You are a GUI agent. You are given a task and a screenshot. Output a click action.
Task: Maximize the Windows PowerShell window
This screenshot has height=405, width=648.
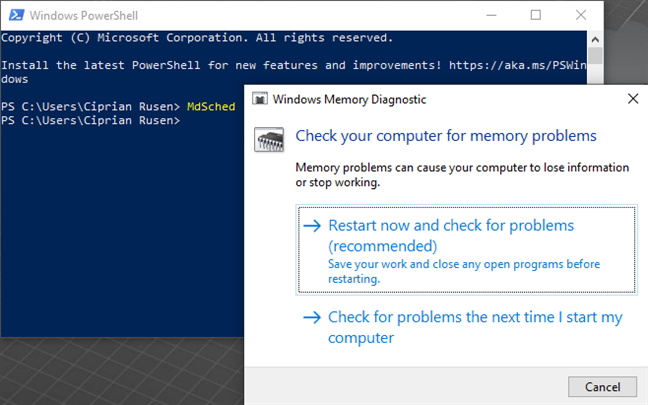coord(536,15)
